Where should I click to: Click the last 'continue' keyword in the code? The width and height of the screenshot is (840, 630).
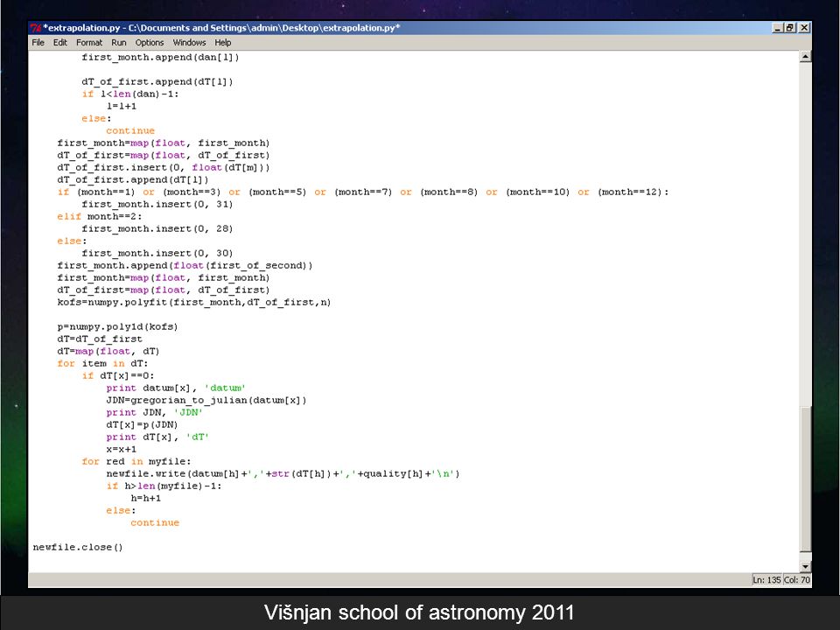coord(155,523)
